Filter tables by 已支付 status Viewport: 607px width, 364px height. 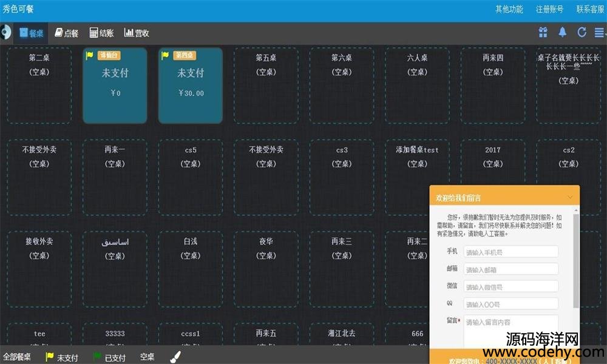pyautogui.click(x=109, y=357)
